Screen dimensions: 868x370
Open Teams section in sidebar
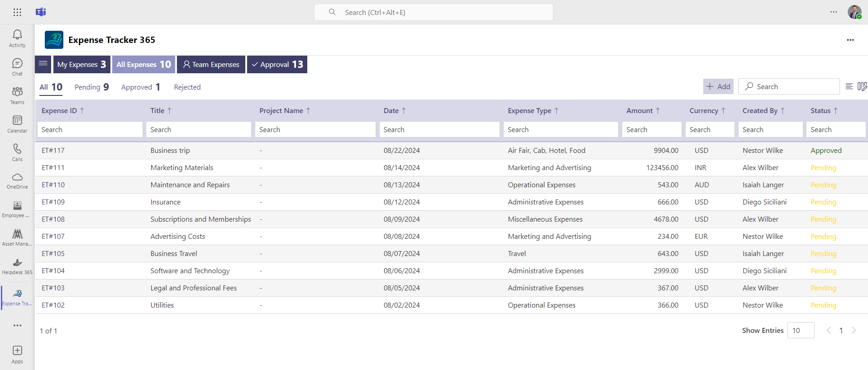[x=17, y=95]
